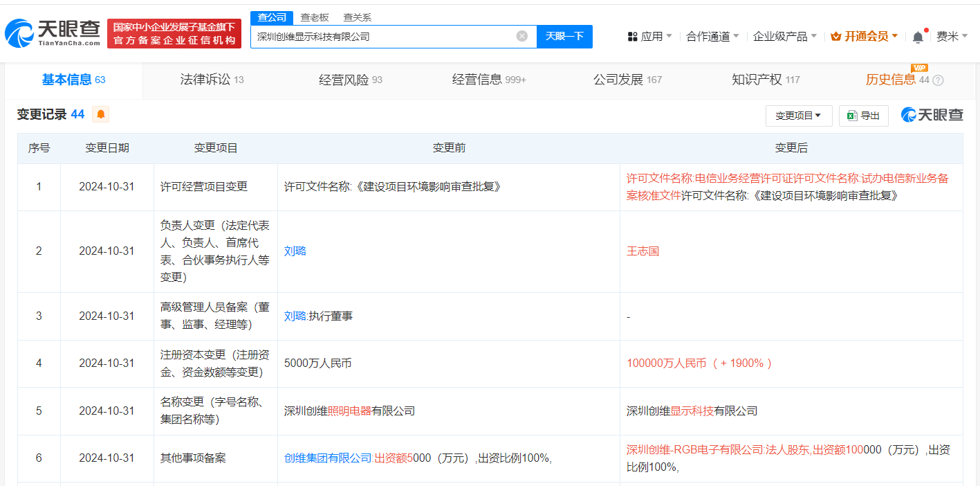
Task: Click 深圳创维显示科技有限公司 in the 名称变更 row
Action: tap(692, 411)
